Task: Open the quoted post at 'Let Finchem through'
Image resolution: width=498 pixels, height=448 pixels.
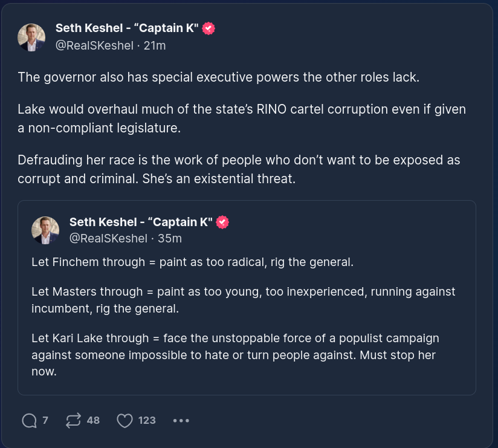Action: click(192, 262)
